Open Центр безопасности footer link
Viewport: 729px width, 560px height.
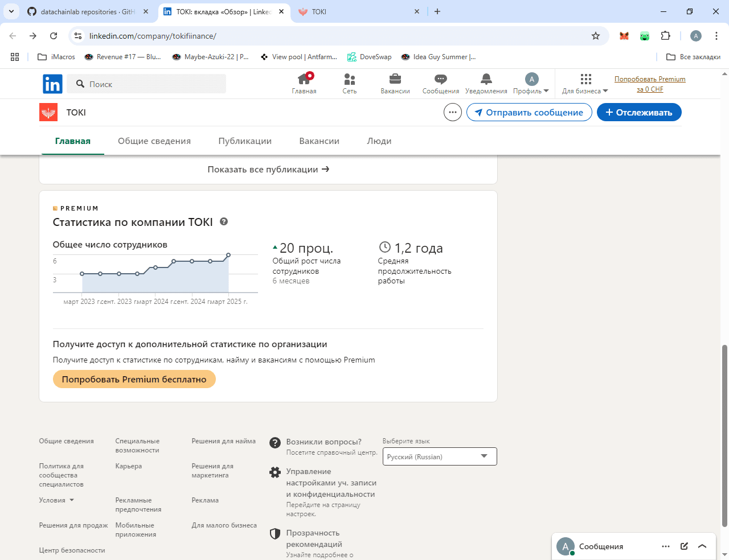(72, 550)
